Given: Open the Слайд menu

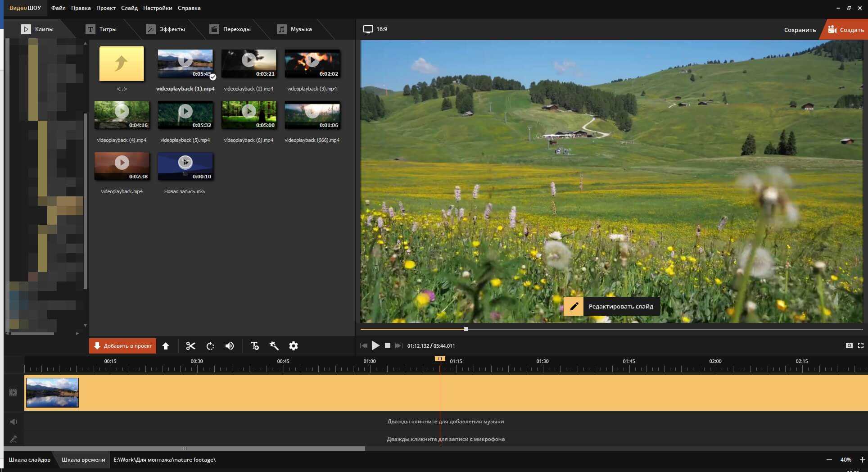Looking at the screenshot, I should 129,8.
